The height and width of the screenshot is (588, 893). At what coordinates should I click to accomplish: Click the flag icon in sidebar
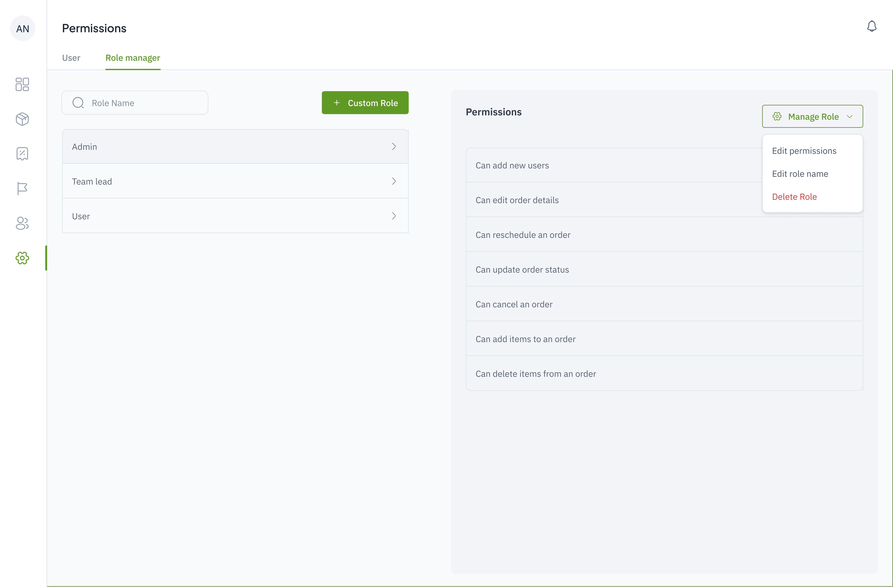[22, 188]
